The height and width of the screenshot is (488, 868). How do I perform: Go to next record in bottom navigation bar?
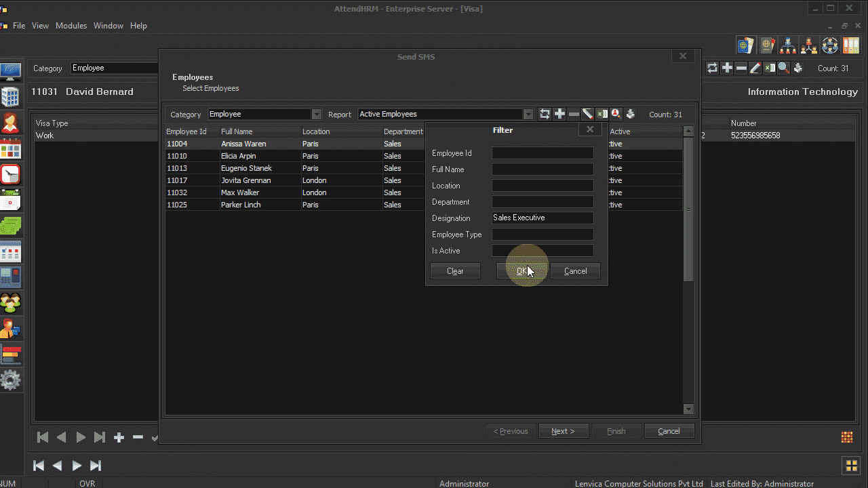pos(77,466)
